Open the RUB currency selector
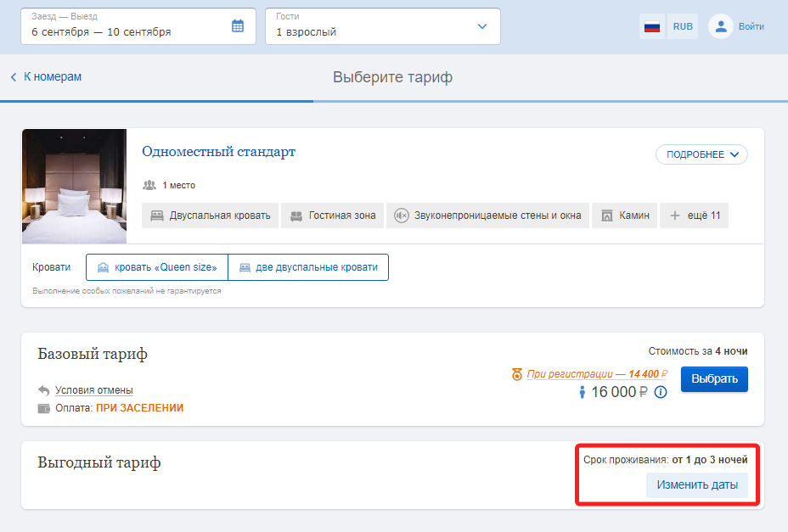The width and height of the screenshot is (788, 532). [x=683, y=26]
